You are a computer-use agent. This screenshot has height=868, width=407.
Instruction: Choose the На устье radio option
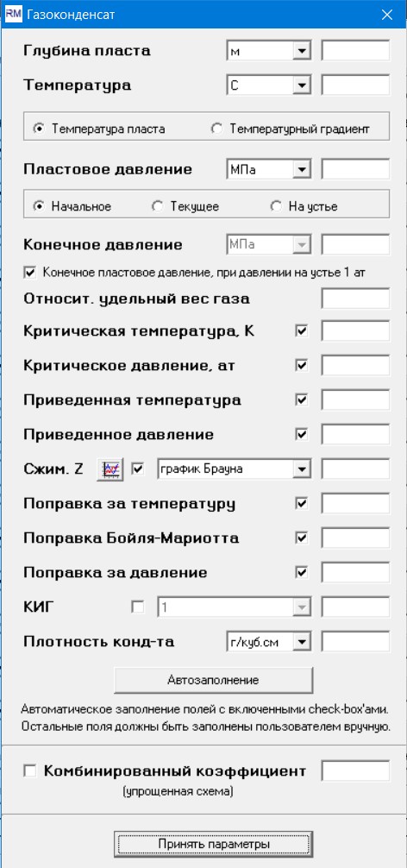tap(275, 206)
